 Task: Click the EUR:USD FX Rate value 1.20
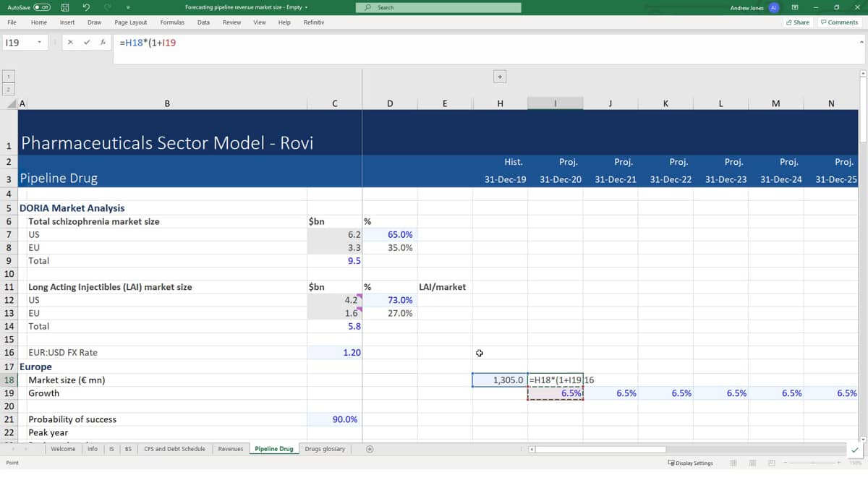pyautogui.click(x=334, y=353)
